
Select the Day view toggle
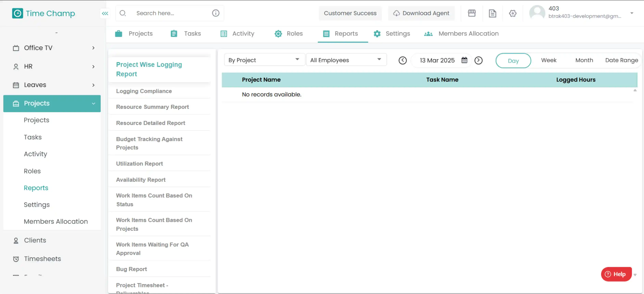pos(513,61)
